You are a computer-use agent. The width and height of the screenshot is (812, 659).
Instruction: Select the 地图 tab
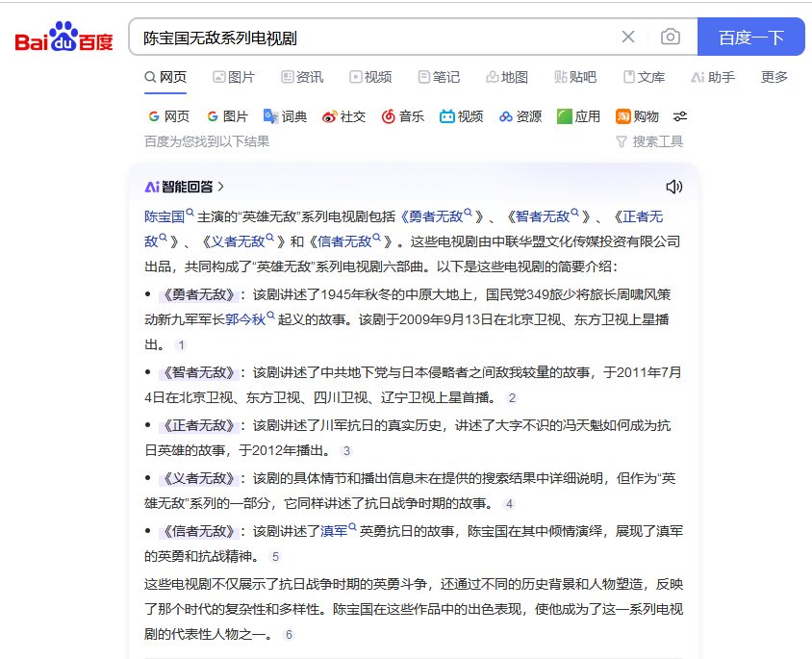pos(507,77)
